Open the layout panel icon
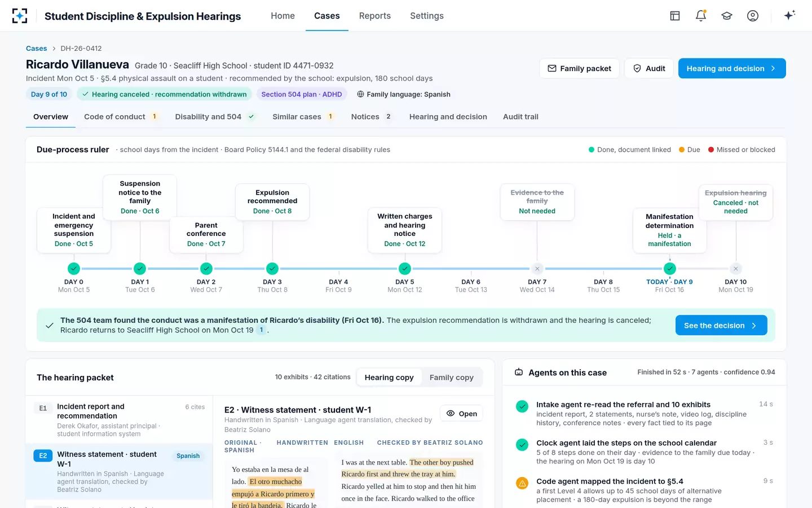Screen dimensions: 812x508 click(x=675, y=16)
